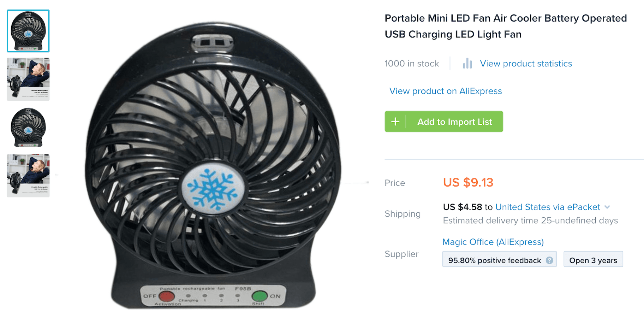The height and width of the screenshot is (318, 644).
Task: Select the first fan thumbnail
Action: 28,31
